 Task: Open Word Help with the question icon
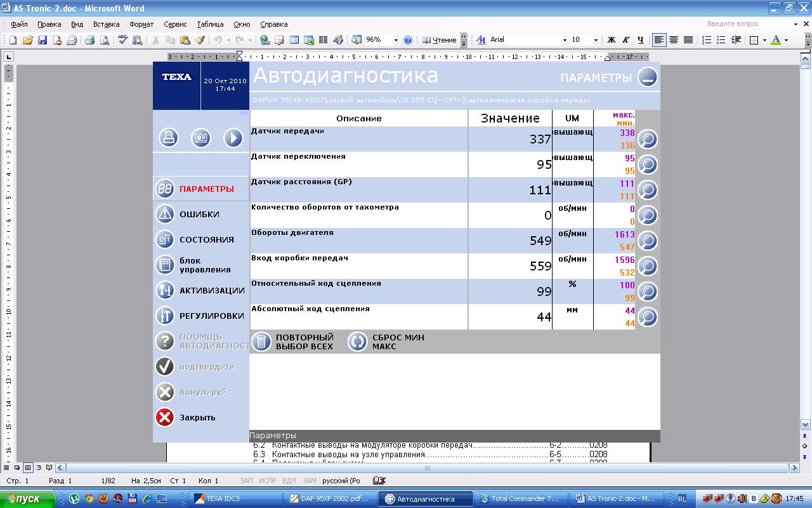click(408, 40)
